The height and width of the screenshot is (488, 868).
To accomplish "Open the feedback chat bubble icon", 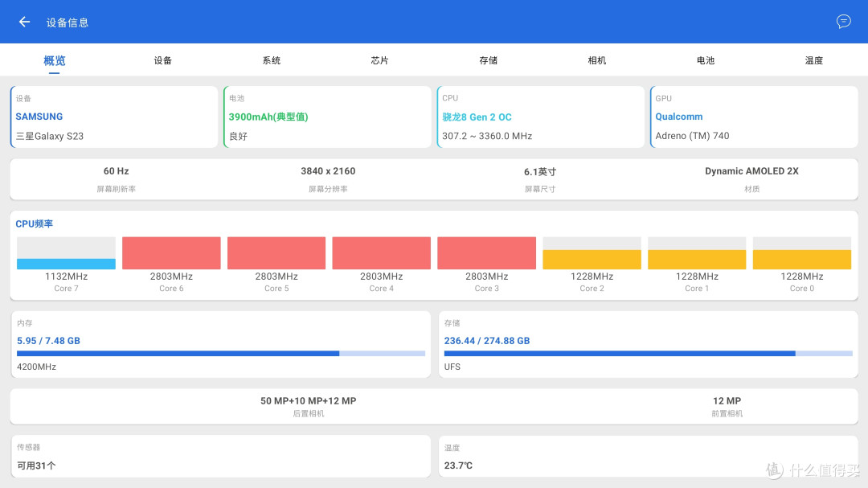I will point(843,22).
